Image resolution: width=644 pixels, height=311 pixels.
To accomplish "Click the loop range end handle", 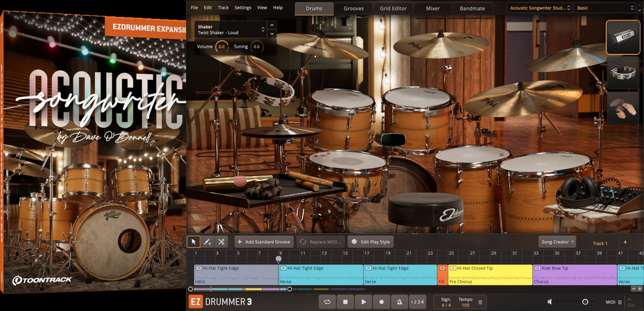I will pyautogui.click(x=289, y=289).
